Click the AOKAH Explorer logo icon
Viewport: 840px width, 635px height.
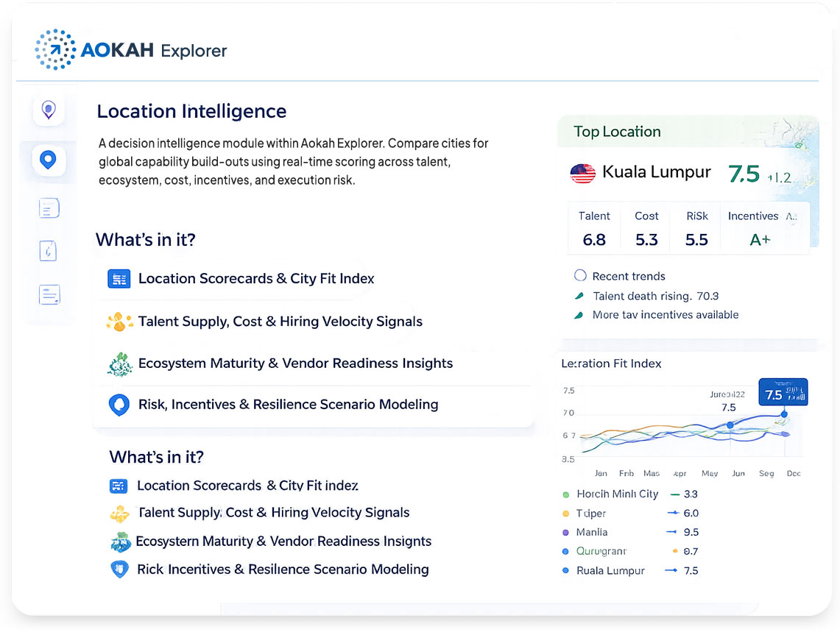point(55,50)
